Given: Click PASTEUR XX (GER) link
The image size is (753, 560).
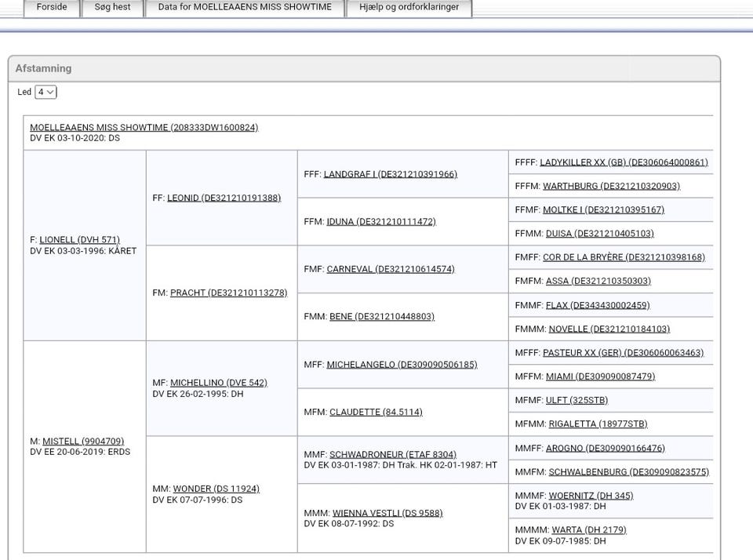Looking at the screenshot, I should [624, 352].
